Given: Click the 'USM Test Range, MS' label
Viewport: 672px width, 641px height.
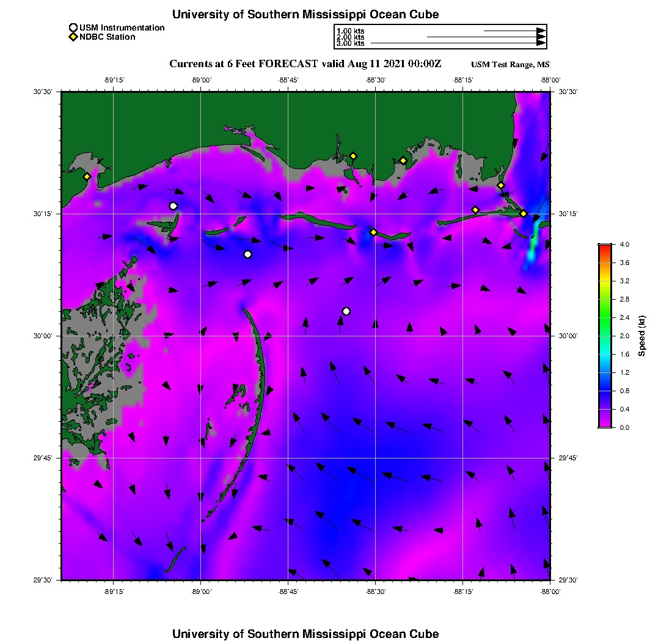Looking at the screenshot, I should click(510, 65).
